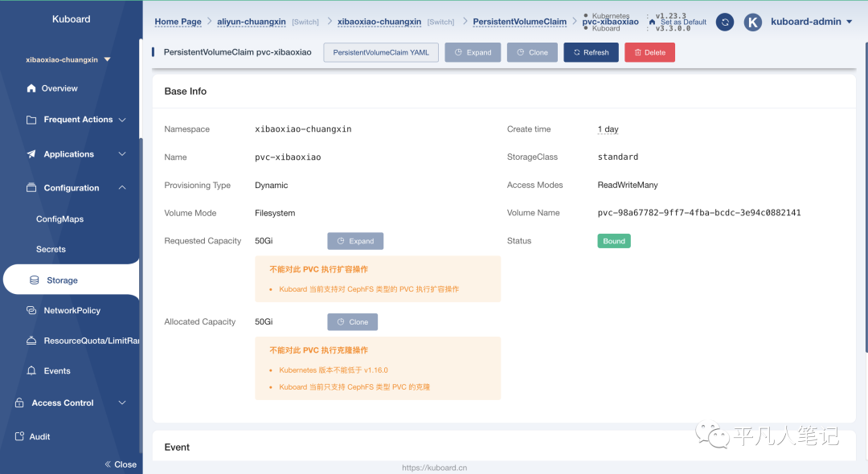The height and width of the screenshot is (474, 868).
Task: Click the 50Gi Allocated Capacity value
Action: (x=264, y=322)
